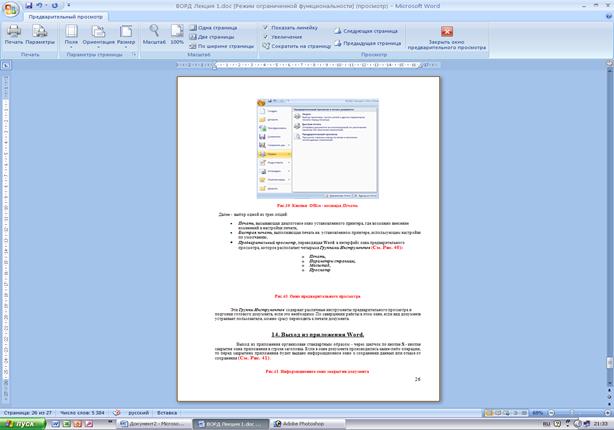Click Excel quick launch icon in taskbar
Viewport: 614px width, 430px height.
[67, 424]
